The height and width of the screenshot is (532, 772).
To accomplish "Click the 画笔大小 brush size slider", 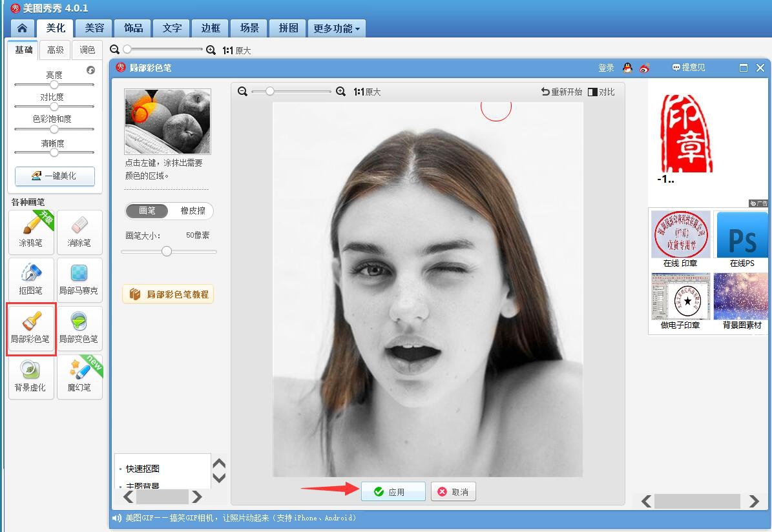I will (x=167, y=251).
